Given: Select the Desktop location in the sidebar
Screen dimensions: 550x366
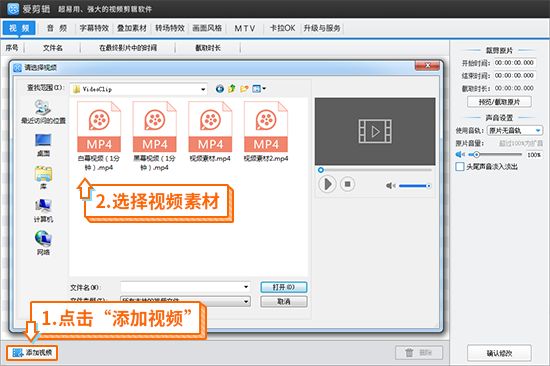Looking at the screenshot, I should [43, 145].
